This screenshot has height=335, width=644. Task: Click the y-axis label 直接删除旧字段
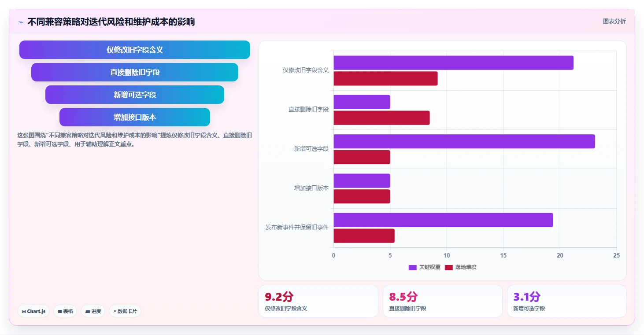pyautogui.click(x=308, y=109)
